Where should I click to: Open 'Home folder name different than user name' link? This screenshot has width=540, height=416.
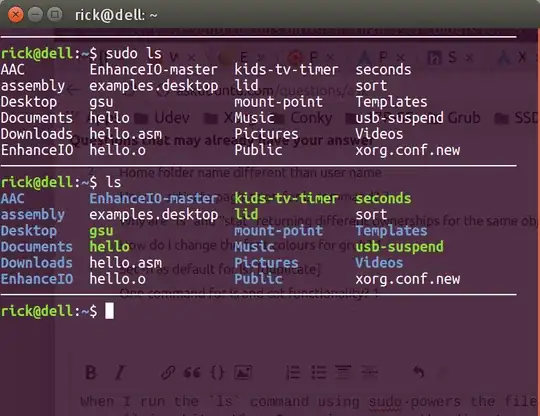tap(250, 172)
